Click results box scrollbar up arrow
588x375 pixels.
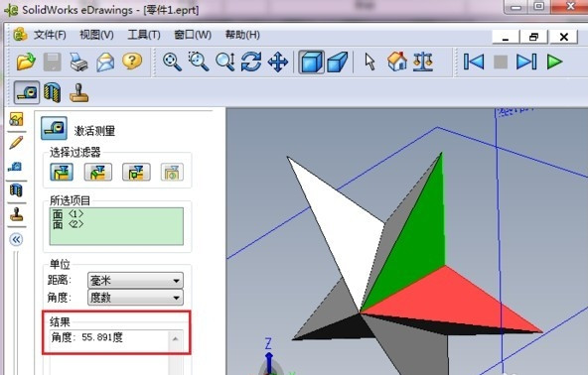[x=175, y=339]
